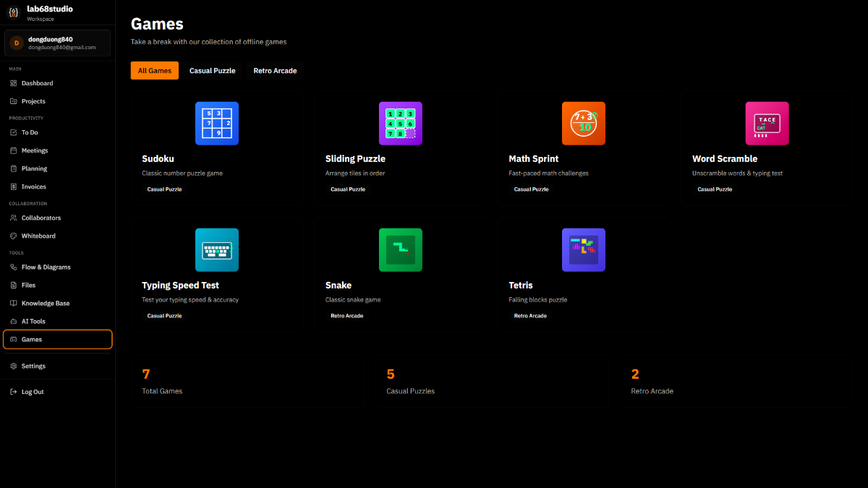
Task: Click the Planning clipboard icon
Action: tap(14, 168)
